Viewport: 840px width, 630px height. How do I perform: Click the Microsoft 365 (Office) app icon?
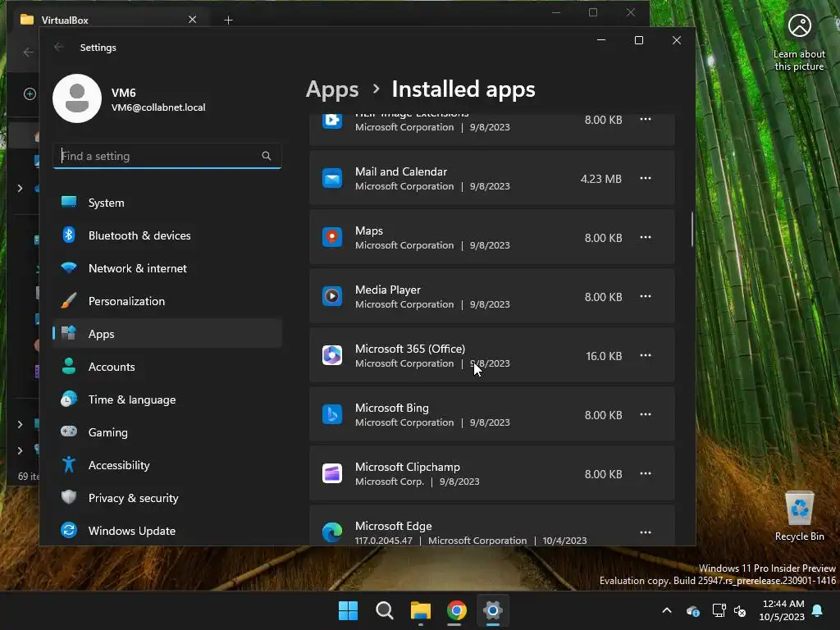point(332,355)
